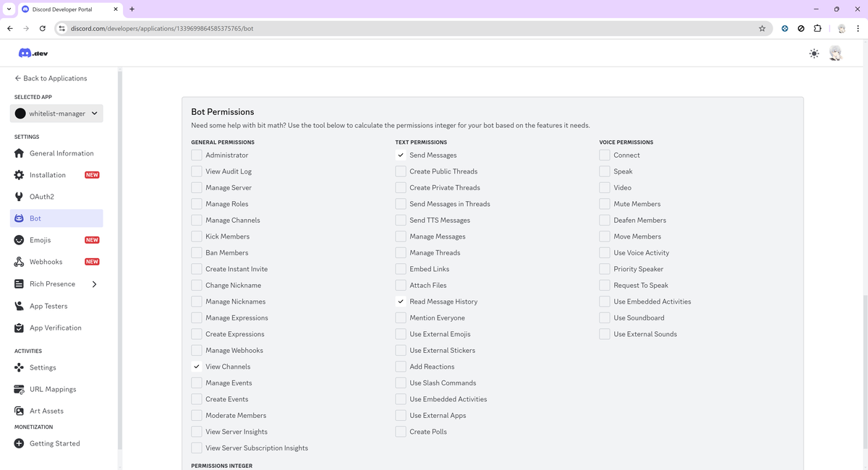Click the OAuth2 wrench icon
The width and height of the screenshot is (868, 470).
click(20, 197)
